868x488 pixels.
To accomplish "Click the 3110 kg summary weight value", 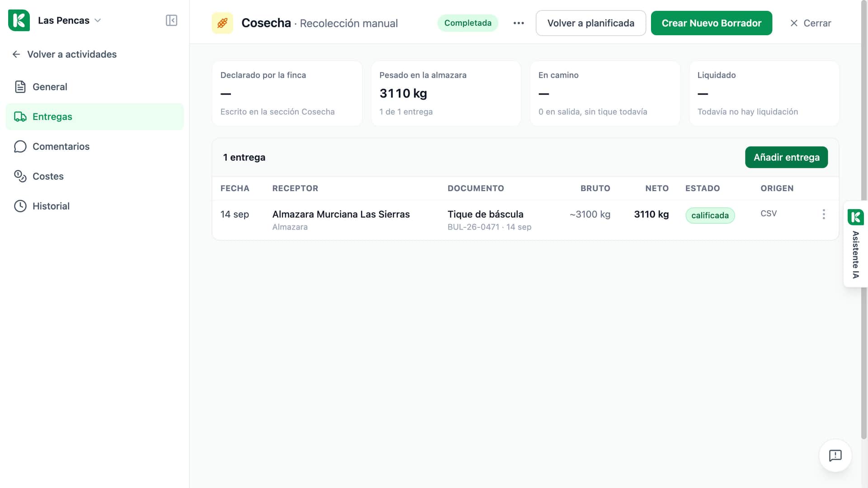I will (403, 94).
